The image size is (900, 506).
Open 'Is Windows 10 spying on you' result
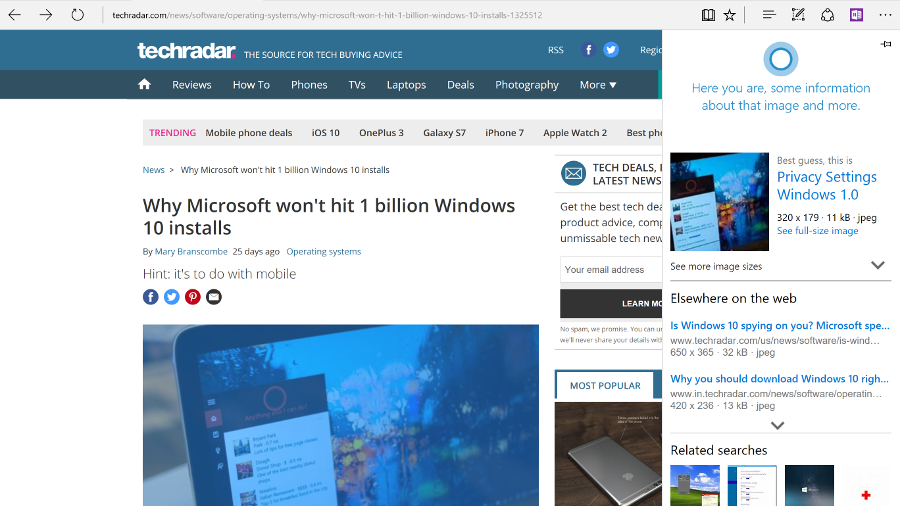click(x=779, y=325)
